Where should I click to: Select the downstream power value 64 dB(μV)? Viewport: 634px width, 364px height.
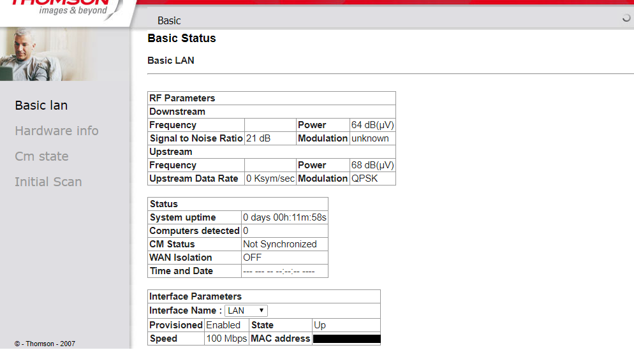[372, 125]
